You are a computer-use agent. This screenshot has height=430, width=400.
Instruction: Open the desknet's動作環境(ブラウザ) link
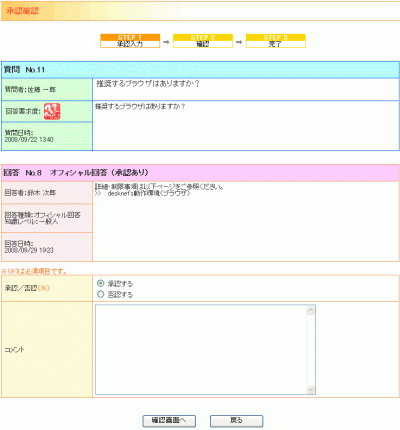(149, 193)
